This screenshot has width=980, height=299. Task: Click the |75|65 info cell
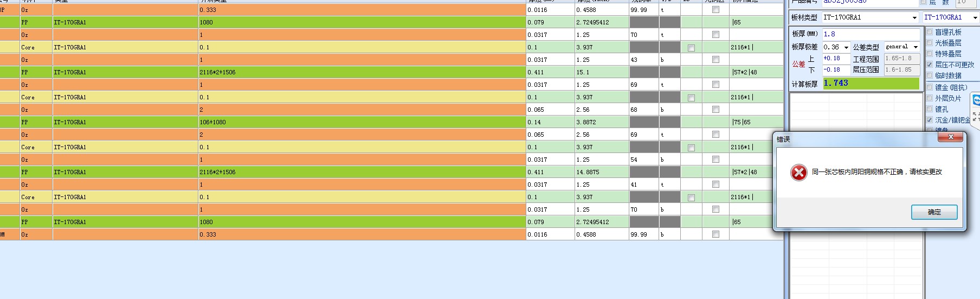pyautogui.click(x=756, y=122)
